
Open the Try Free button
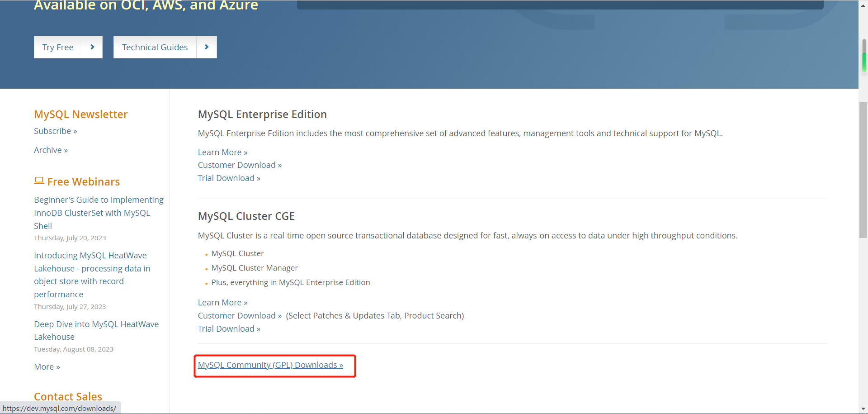tap(58, 47)
